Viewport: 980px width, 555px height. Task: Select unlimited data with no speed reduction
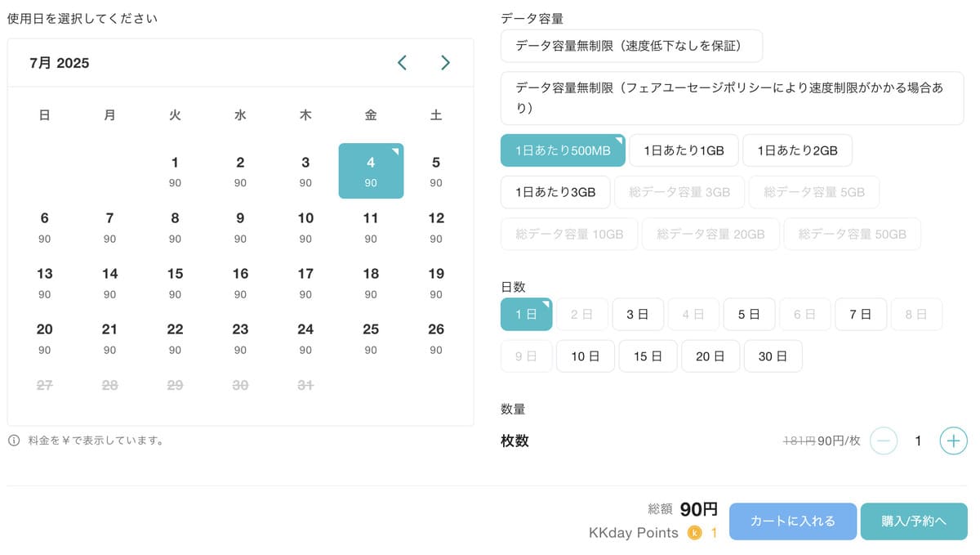[631, 46]
